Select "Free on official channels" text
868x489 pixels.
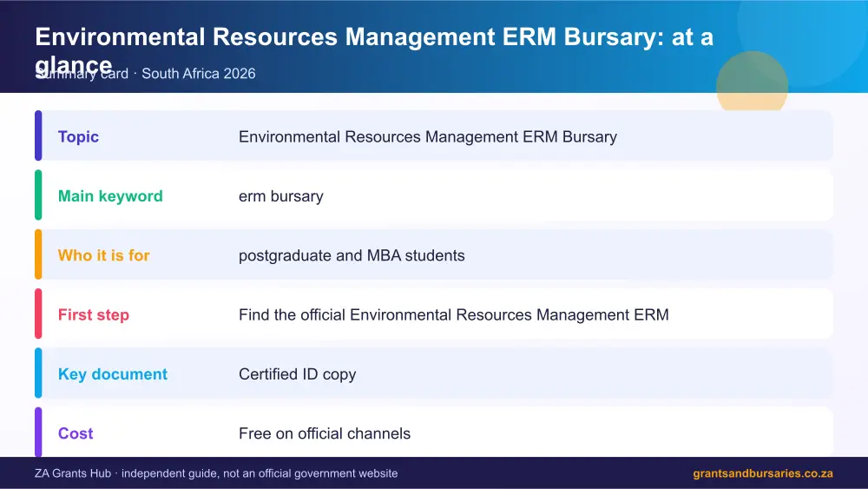coord(325,433)
